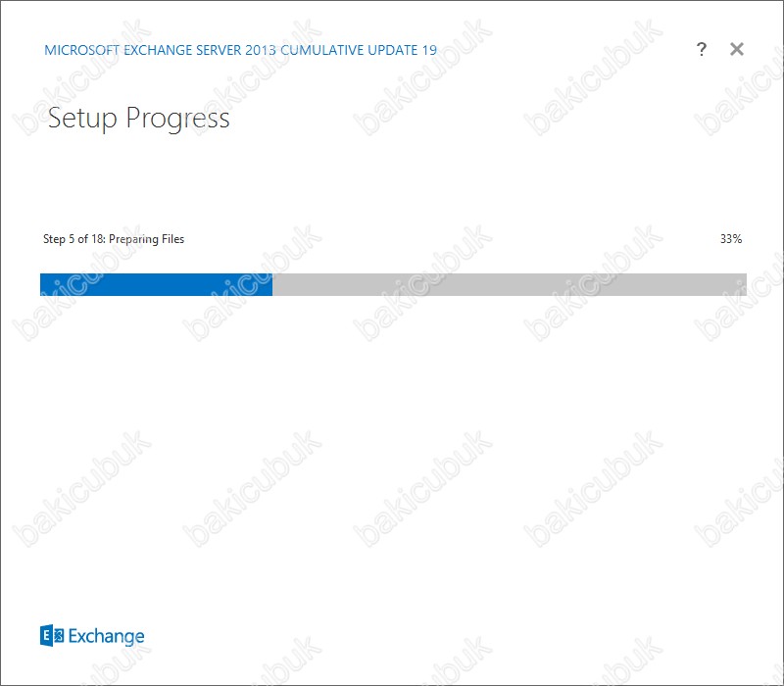Click the word "MICROSOFT" in the title
Screen dimensions: 784x686
pos(82,50)
